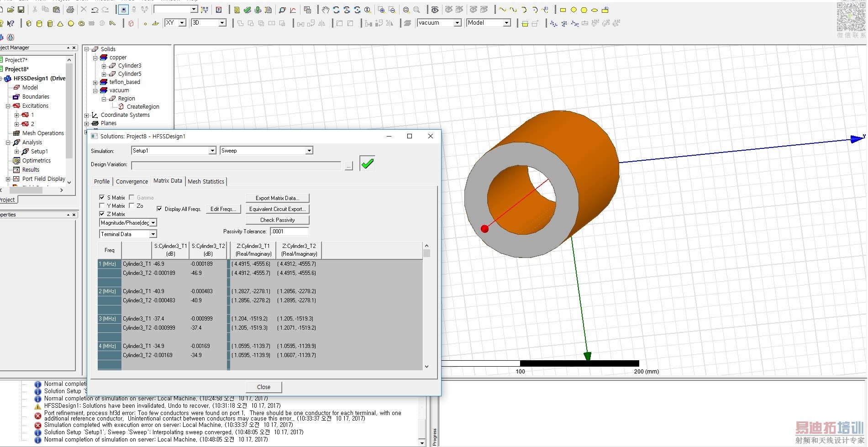Click the Save project icon
868x447 pixels.
(21, 10)
